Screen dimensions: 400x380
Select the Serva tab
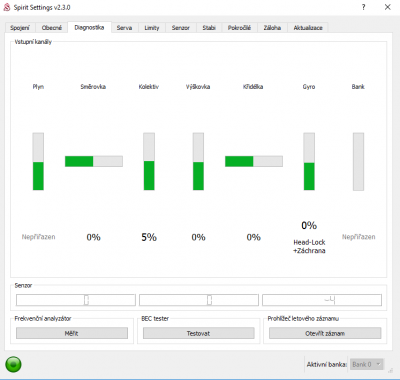[124, 28]
